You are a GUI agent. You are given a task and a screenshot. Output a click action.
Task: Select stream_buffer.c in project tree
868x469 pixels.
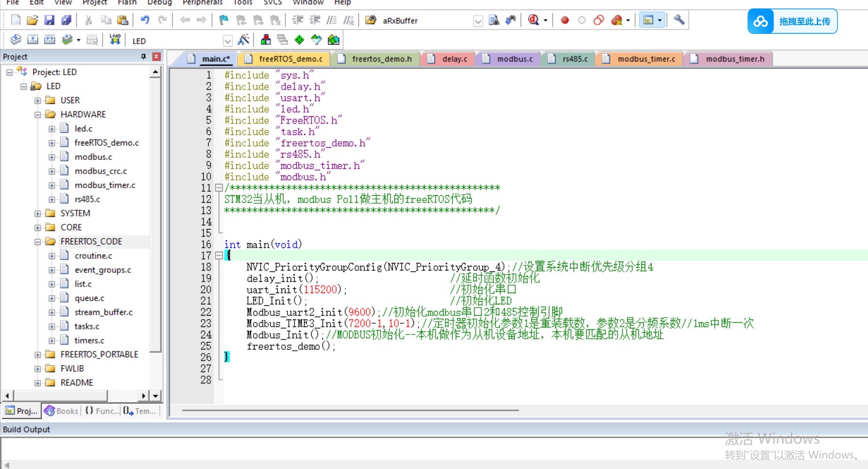click(103, 312)
